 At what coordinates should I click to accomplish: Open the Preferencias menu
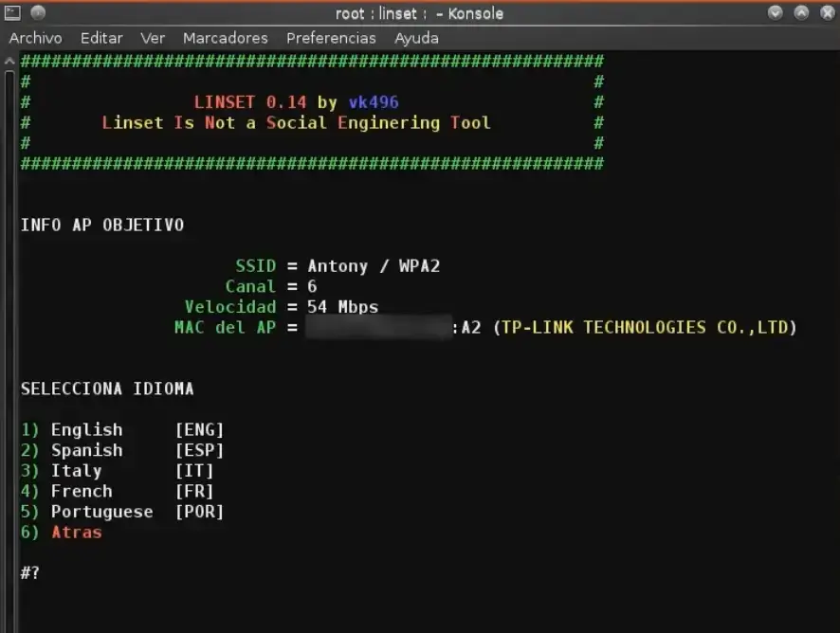[330, 38]
